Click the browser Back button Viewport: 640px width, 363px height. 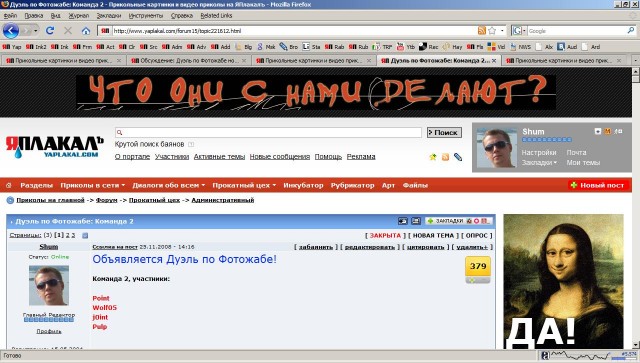pyautogui.click(x=11, y=31)
